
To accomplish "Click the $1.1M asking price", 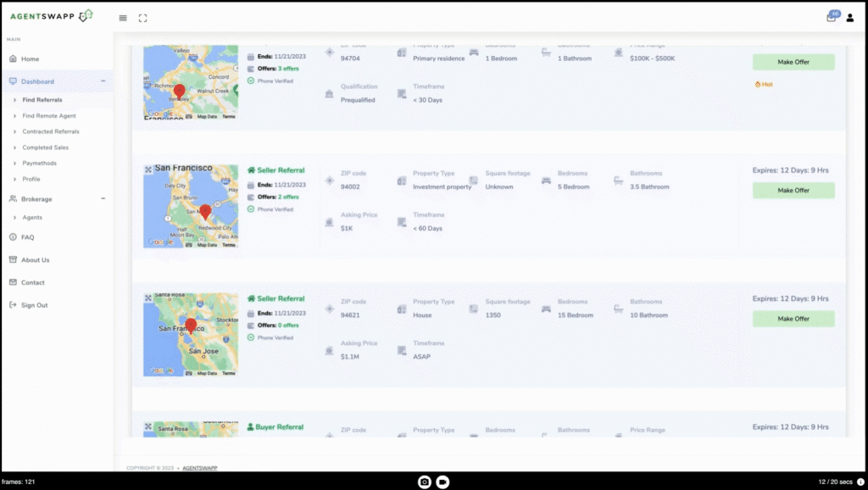I will point(350,357).
